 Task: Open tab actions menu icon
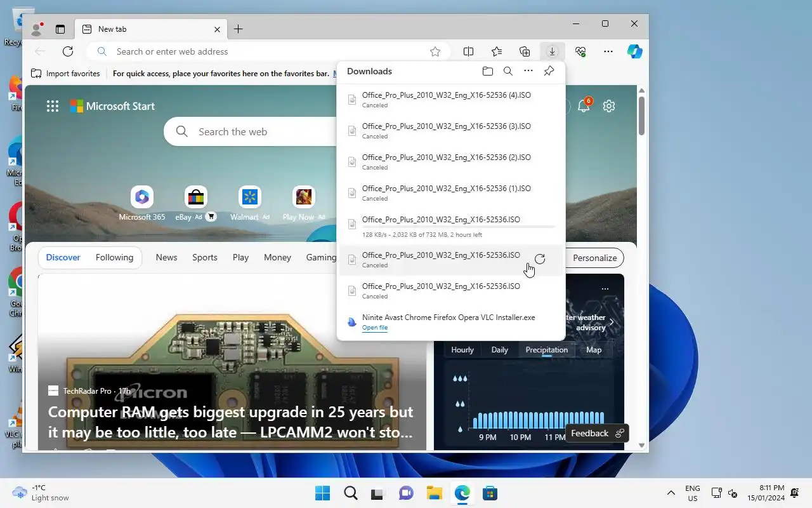coord(60,29)
